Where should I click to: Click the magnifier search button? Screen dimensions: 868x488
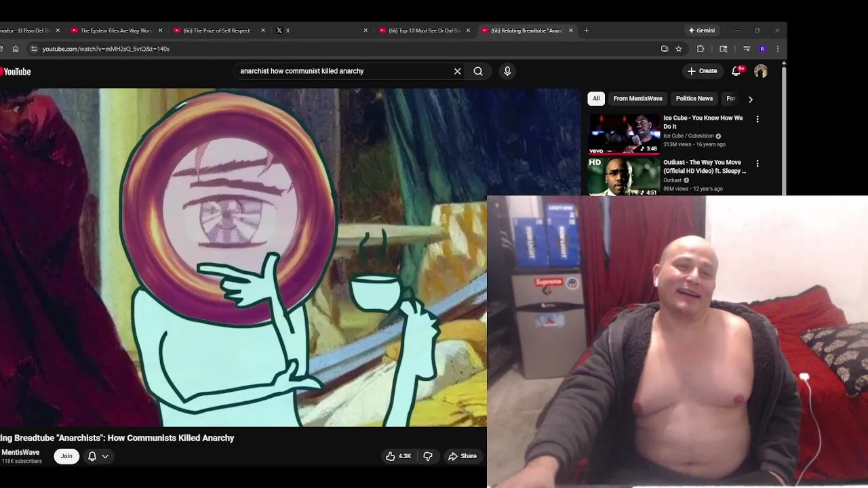point(478,71)
